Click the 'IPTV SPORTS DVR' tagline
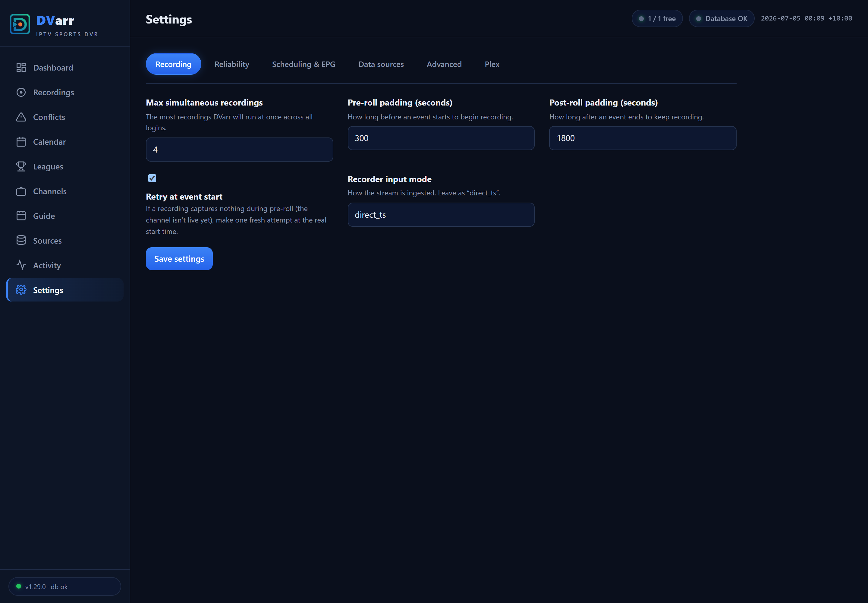 coord(67,34)
